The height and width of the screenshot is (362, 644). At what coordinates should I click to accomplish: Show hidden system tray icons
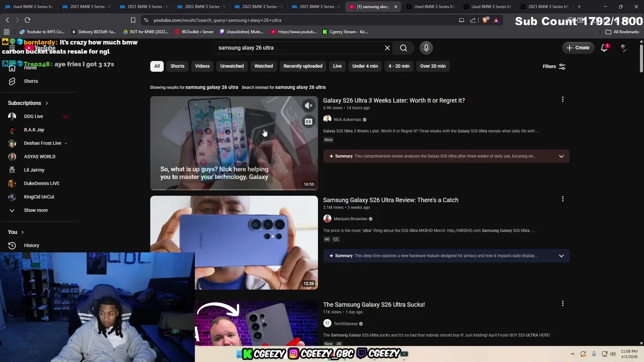(x=572, y=354)
